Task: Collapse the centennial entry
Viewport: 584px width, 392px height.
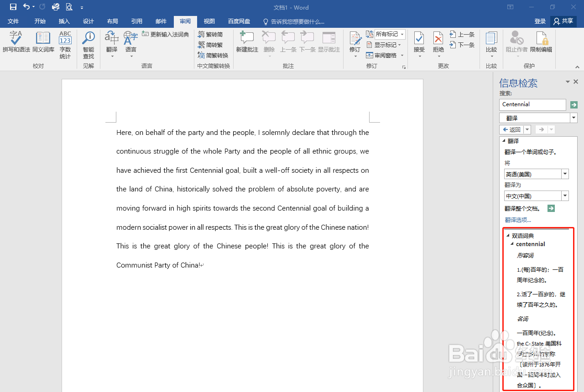Action: (x=512, y=244)
